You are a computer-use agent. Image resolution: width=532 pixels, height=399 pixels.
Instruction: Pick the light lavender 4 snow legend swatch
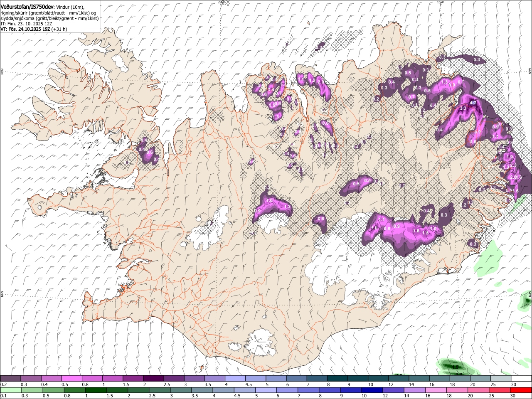(235, 379)
